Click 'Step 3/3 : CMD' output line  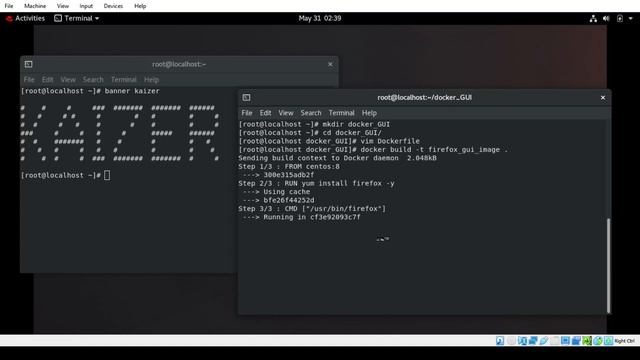[x=312, y=209]
